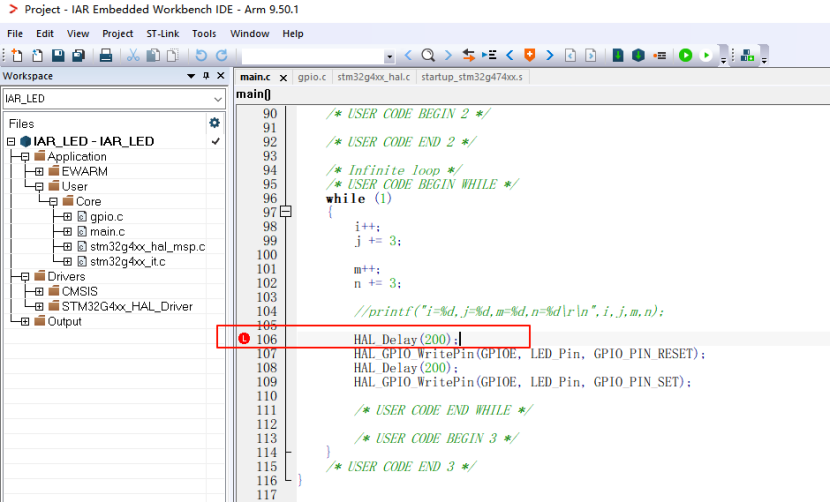830x503 pixels.
Task: Close the main.c editor tab
Action: [283, 78]
